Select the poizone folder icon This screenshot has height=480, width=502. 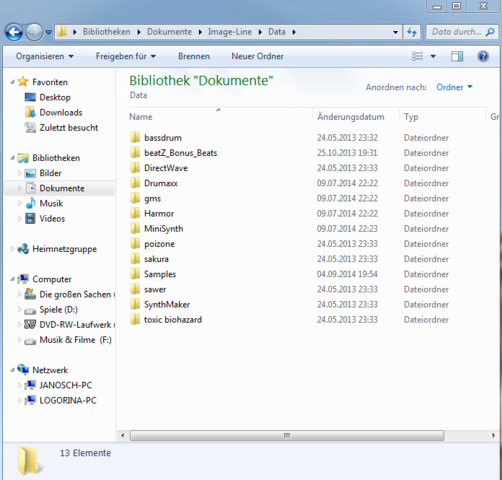[x=135, y=244]
